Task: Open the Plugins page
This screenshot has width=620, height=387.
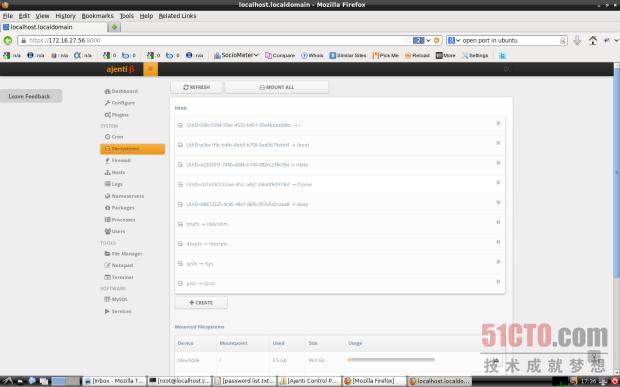Action: point(117,115)
